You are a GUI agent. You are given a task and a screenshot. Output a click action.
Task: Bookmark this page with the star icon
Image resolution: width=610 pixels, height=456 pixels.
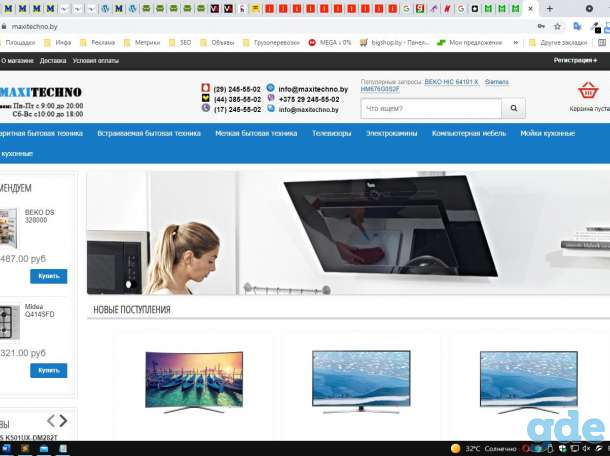557,26
